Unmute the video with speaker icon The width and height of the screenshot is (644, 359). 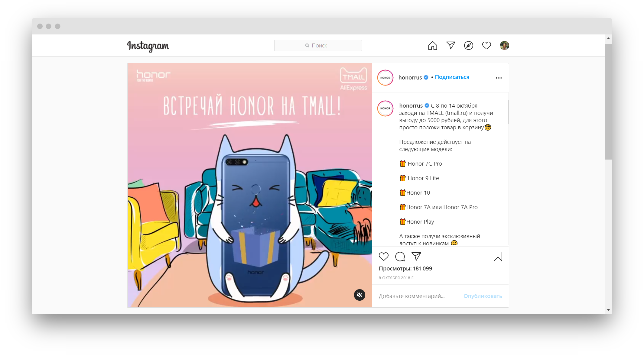[x=360, y=295]
